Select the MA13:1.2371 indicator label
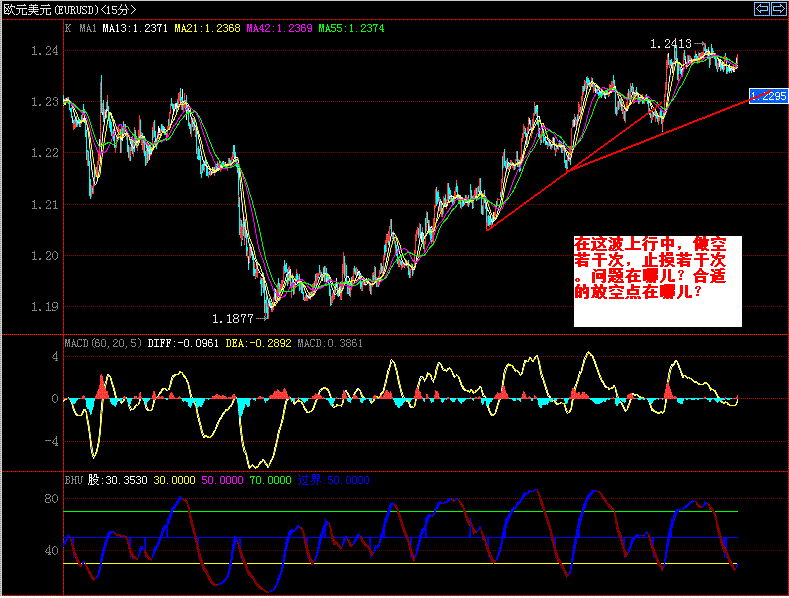Viewport: 789px width, 598px height. pyautogui.click(x=135, y=29)
